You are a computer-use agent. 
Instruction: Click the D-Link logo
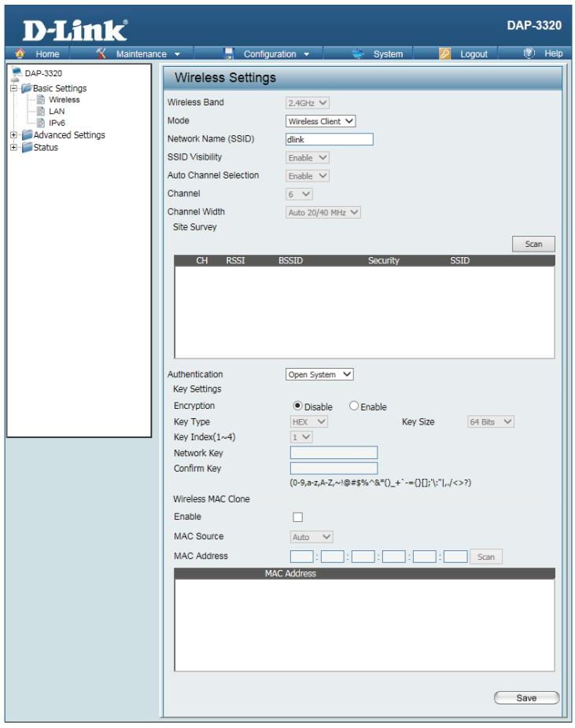[76, 30]
